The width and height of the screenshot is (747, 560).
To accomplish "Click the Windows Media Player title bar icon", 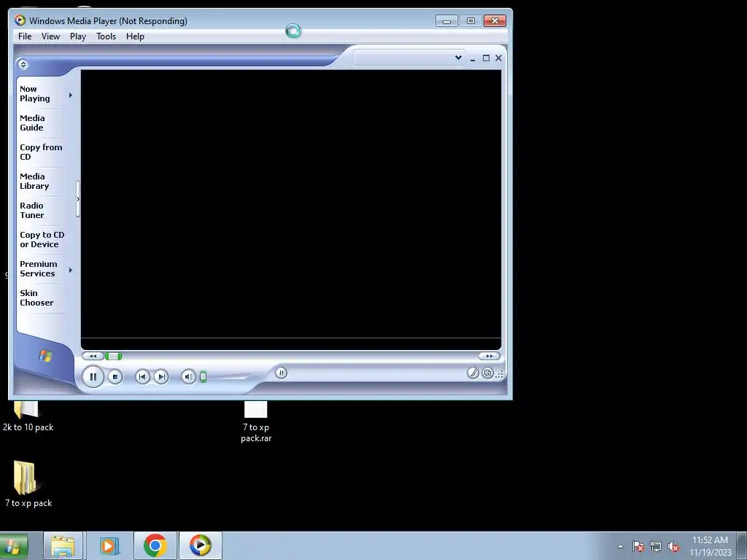I will [x=20, y=20].
